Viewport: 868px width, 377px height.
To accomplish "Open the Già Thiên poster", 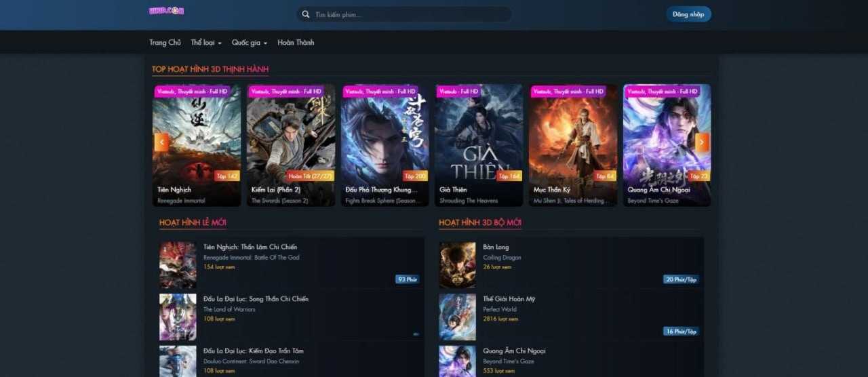I will point(479,145).
